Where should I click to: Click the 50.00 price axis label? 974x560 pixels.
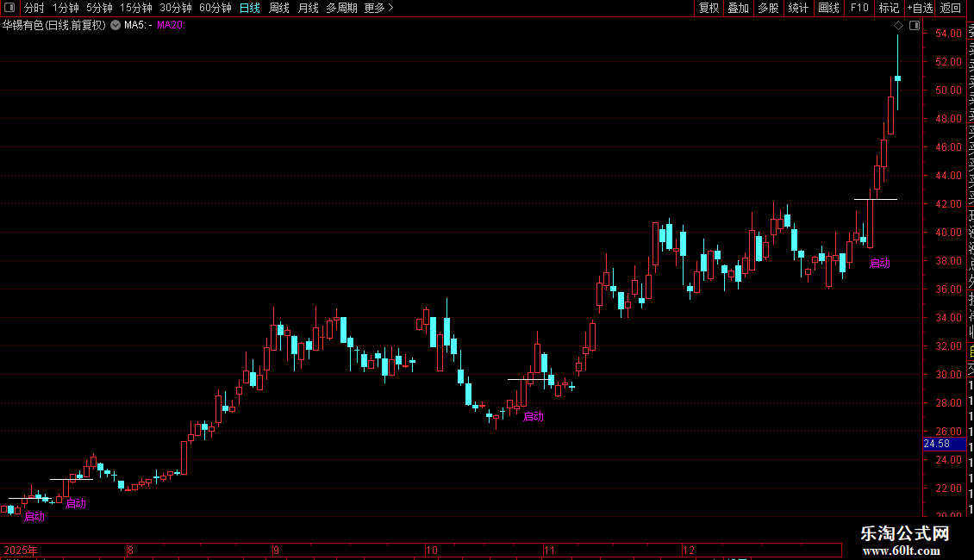click(948, 90)
